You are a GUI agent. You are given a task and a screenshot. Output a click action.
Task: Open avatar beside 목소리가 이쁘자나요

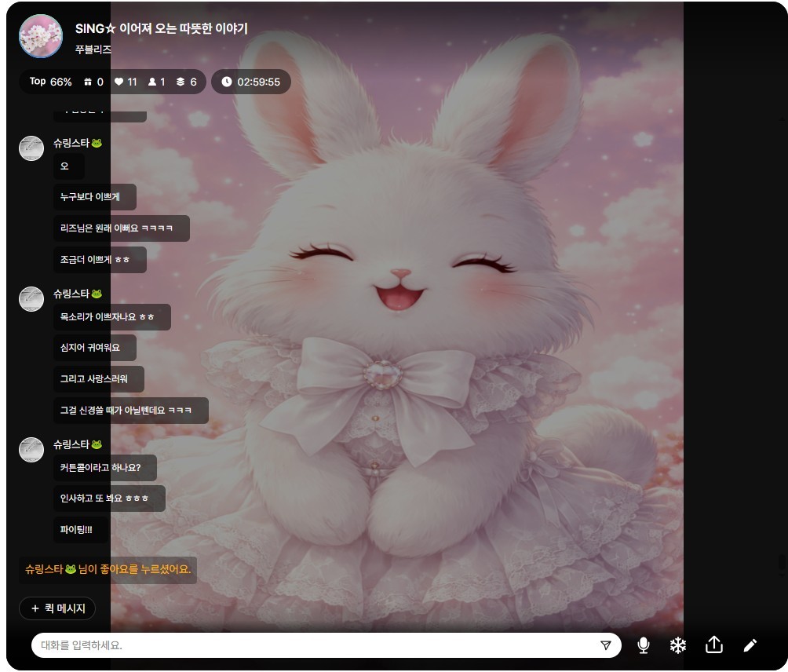point(31,299)
